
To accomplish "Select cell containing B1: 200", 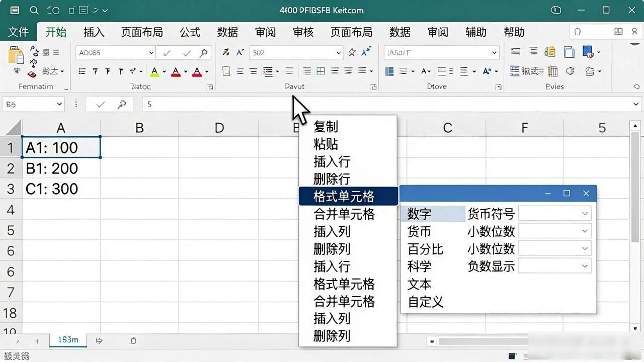I will coord(61,168).
